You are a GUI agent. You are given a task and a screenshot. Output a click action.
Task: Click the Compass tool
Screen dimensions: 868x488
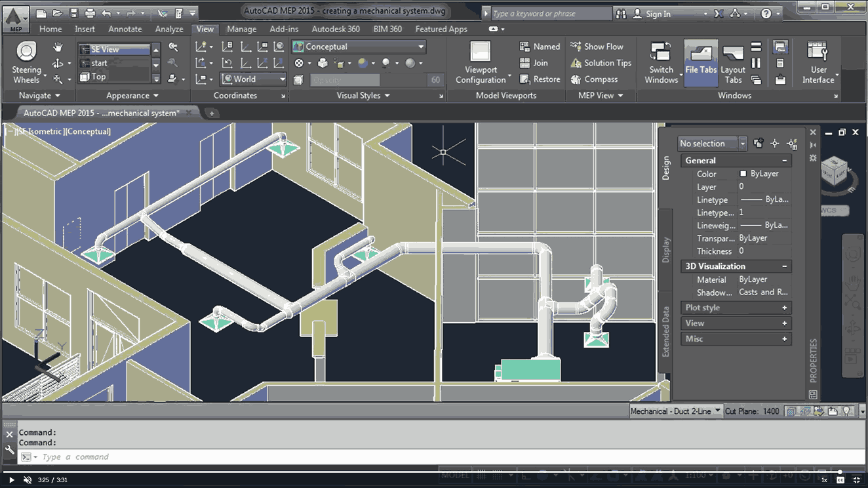[x=594, y=79]
